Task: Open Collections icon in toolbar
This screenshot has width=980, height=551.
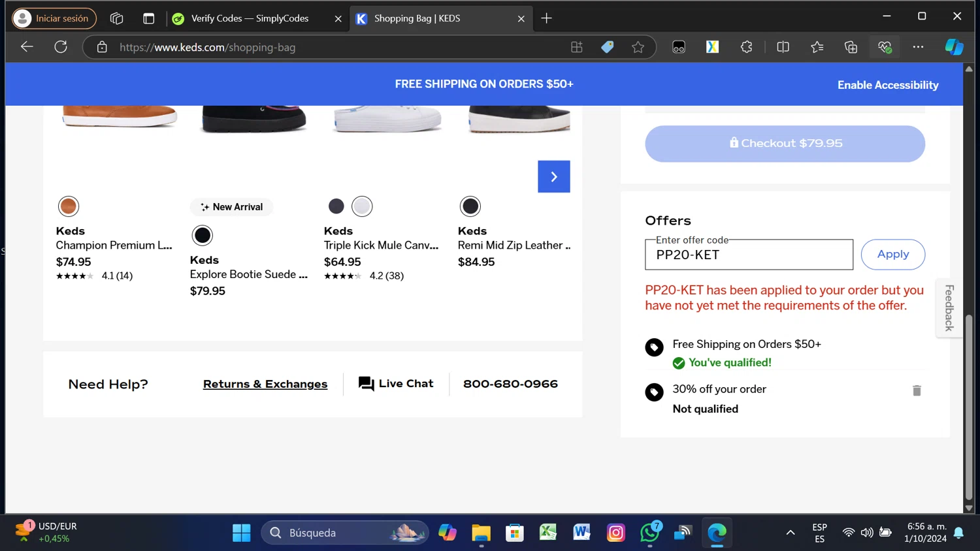Action: 851,47
